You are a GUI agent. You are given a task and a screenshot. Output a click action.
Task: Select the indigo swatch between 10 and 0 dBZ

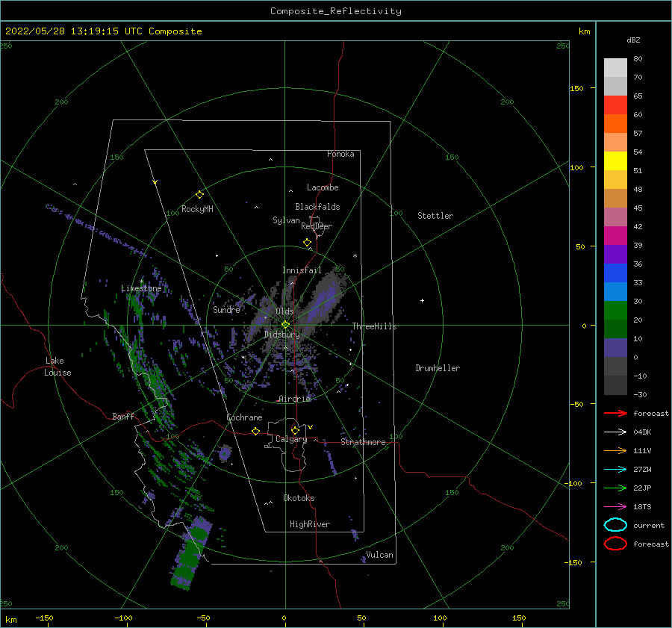(615, 348)
